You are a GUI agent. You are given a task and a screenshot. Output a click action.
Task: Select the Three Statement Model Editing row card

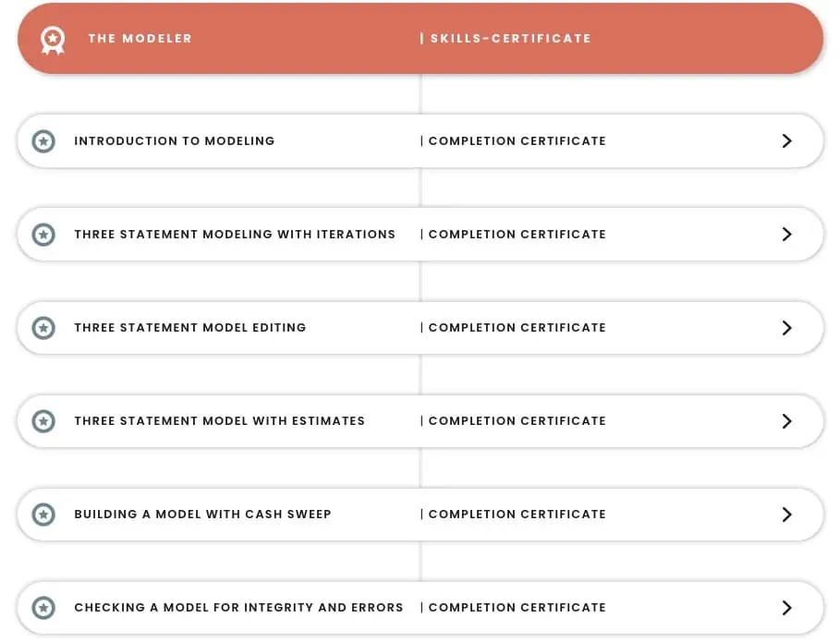coord(420,327)
